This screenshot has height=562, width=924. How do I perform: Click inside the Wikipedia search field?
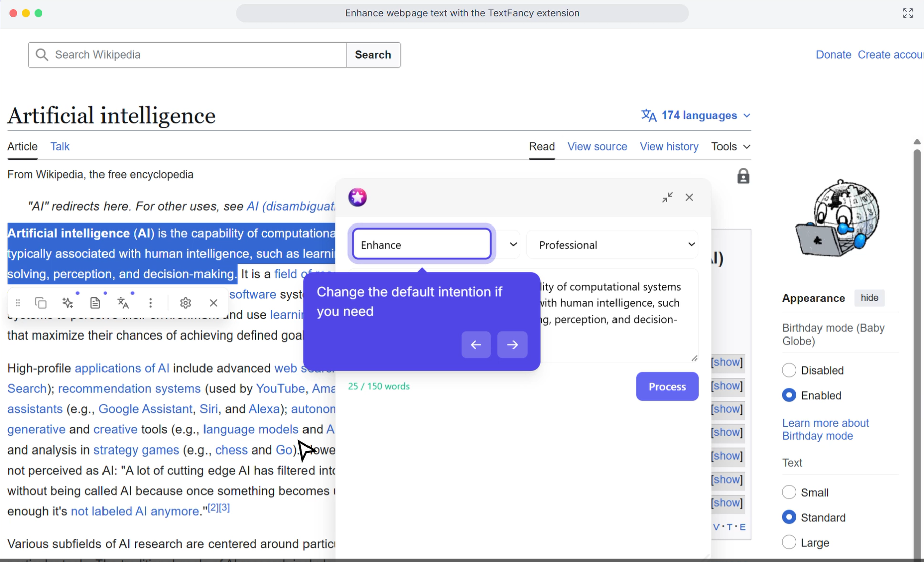(187, 55)
